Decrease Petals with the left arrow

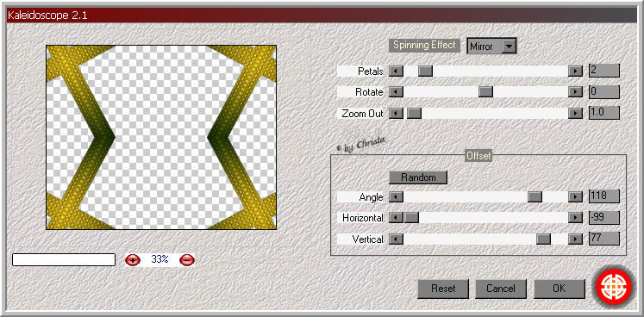tap(396, 71)
